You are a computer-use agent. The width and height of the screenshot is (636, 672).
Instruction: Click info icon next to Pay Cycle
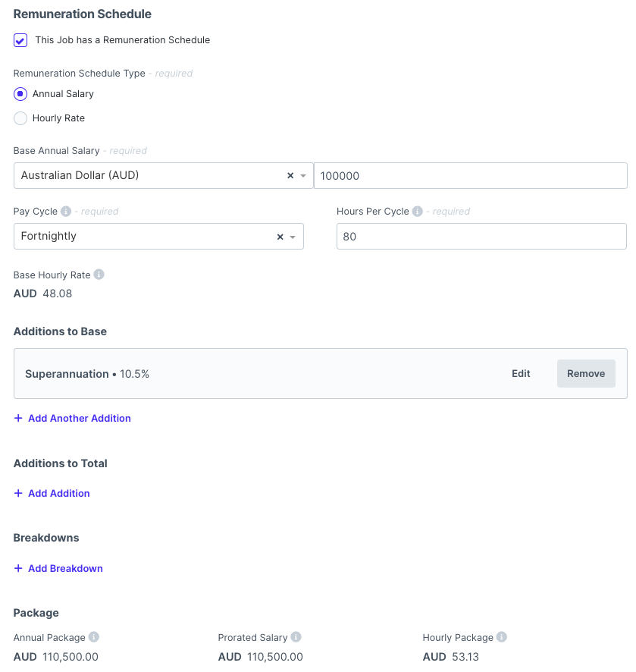coord(66,212)
